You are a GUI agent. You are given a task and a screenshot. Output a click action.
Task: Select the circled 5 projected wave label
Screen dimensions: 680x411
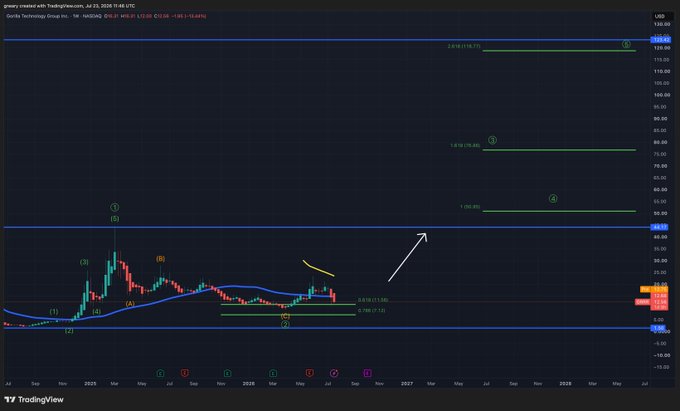point(626,44)
